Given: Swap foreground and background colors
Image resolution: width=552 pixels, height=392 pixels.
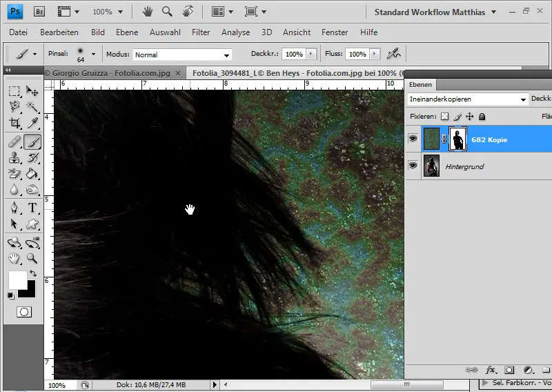Looking at the screenshot, I should tap(32, 273).
